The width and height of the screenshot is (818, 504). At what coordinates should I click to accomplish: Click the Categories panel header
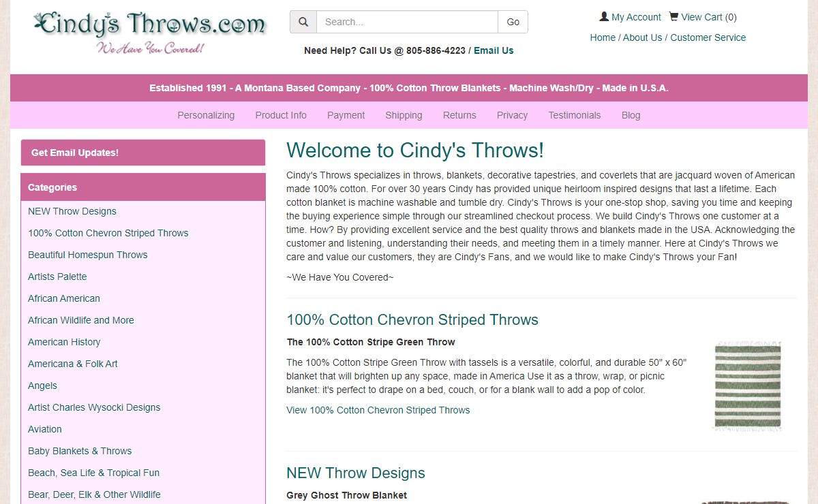(x=143, y=187)
